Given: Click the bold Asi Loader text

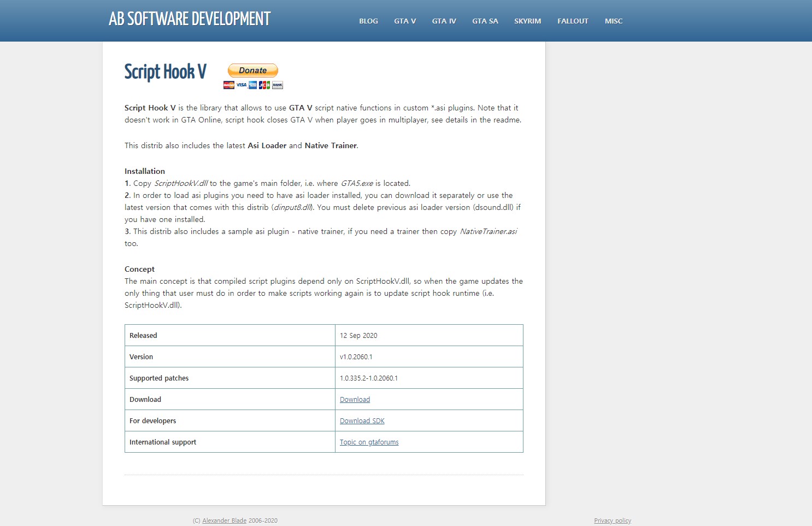Looking at the screenshot, I should (267, 145).
